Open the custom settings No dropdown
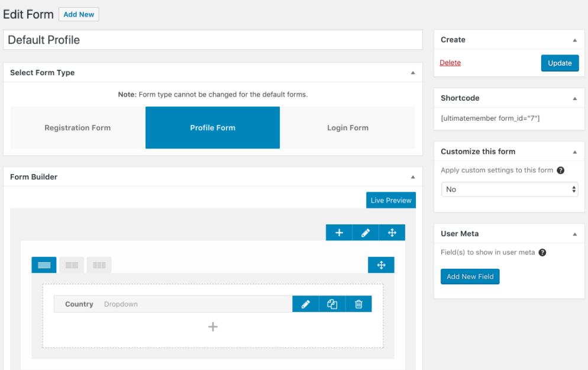 pyautogui.click(x=510, y=189)
